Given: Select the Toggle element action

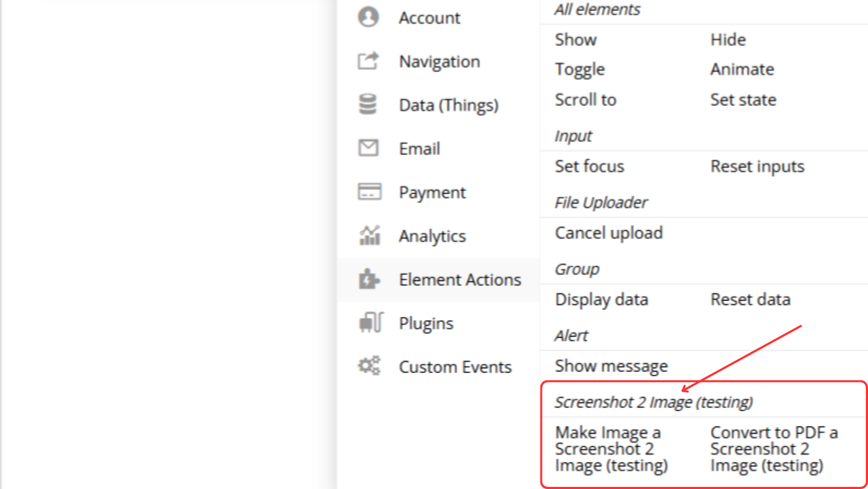Looking at the screenshot, I should click(580, 69).
